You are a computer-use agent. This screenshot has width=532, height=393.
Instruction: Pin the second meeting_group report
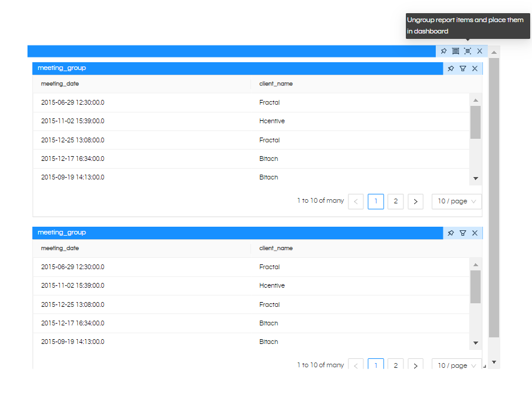[x=451, y=233]
